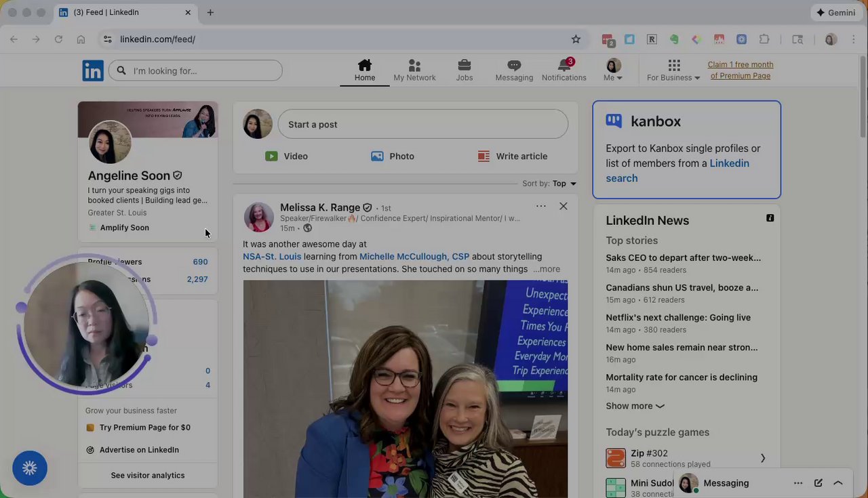Viewport: 868px width, 498px height.
Task: Expand Show more news stories
Action: pyautogui.click(x=635, y=407)
